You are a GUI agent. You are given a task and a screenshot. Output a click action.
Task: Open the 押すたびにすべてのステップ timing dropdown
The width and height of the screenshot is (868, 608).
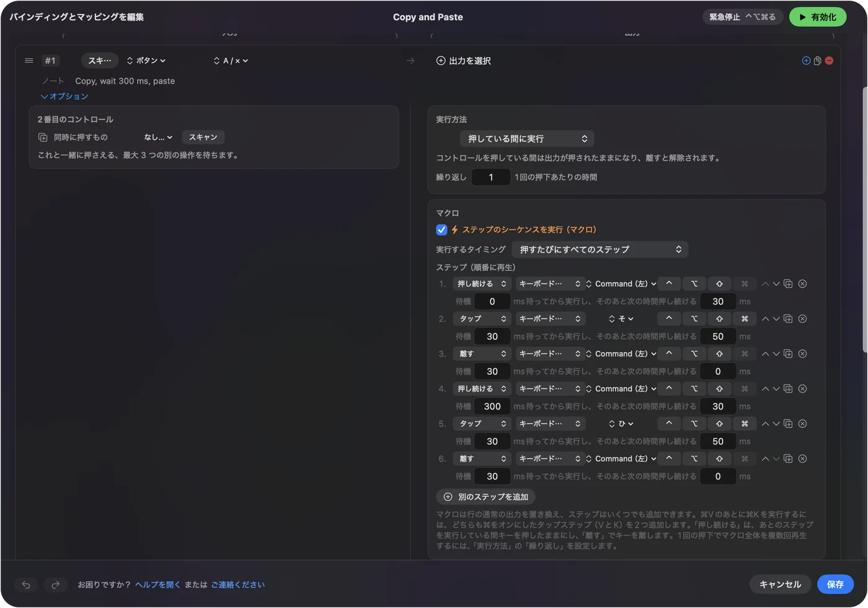(600, 250)
